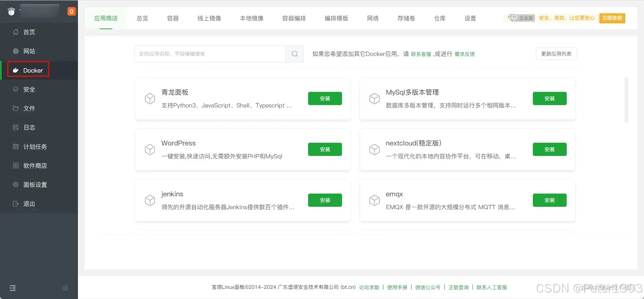
Task: Open the 论坛求助 footer link
Action: (x=369, y=287)
